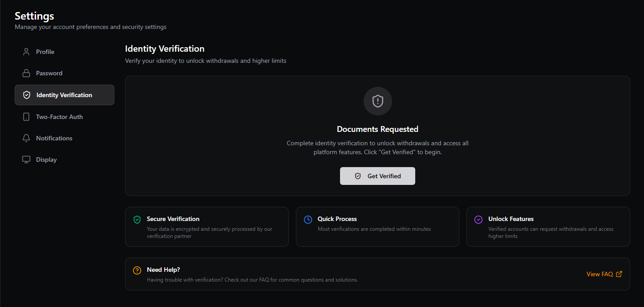Click the Need Help? title text

(x=163, y=270)
